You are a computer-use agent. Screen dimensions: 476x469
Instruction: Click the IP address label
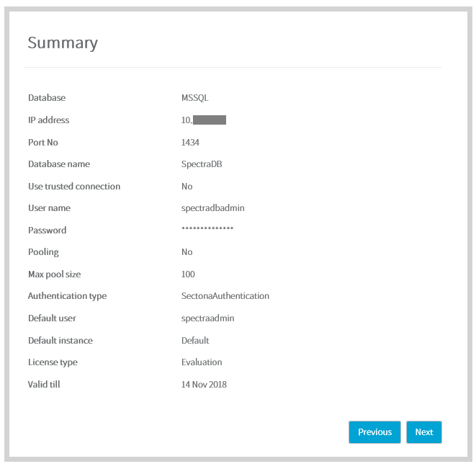pos(48,120)
